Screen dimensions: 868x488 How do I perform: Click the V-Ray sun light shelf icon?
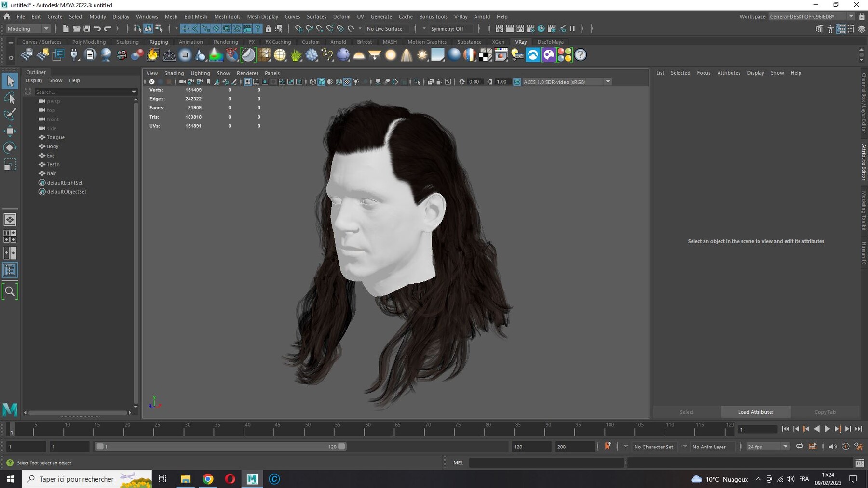point(422,55)
